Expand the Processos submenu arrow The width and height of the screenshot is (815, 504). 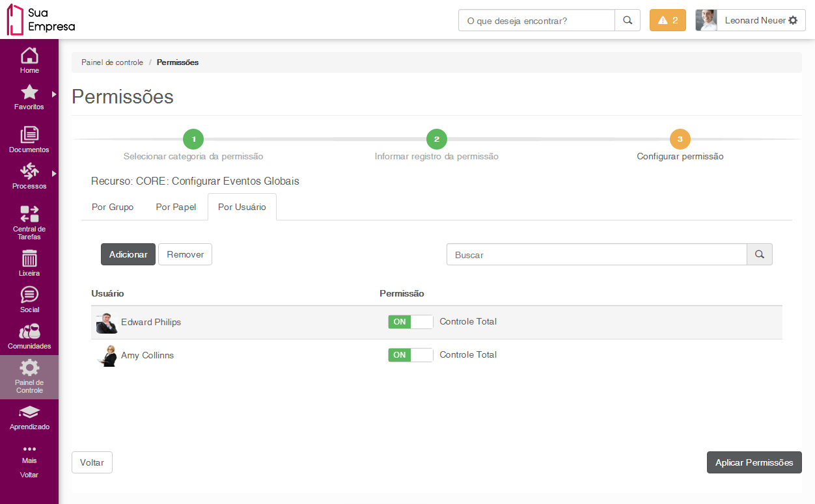pos(54,173)
